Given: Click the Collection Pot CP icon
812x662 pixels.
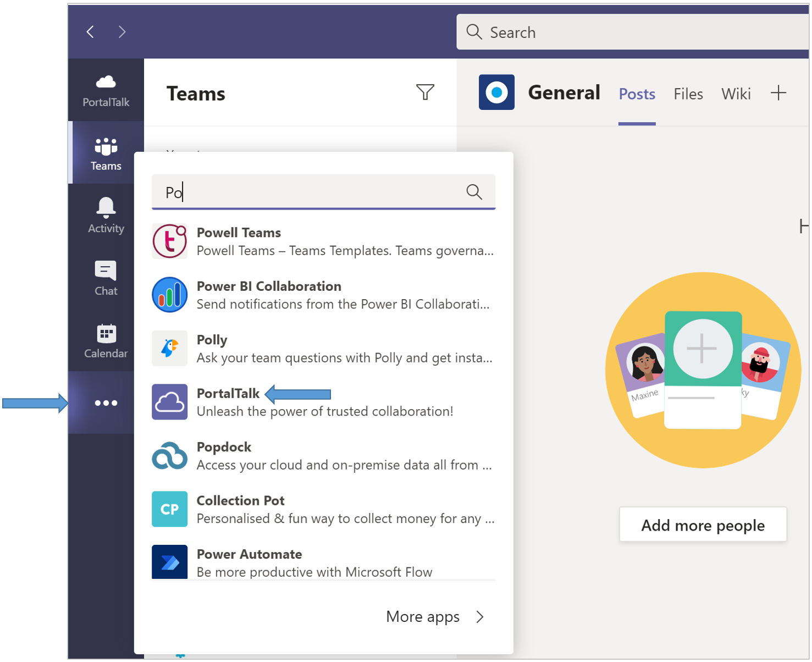Looking at the screenshot, I should click(x=170, y=509).
